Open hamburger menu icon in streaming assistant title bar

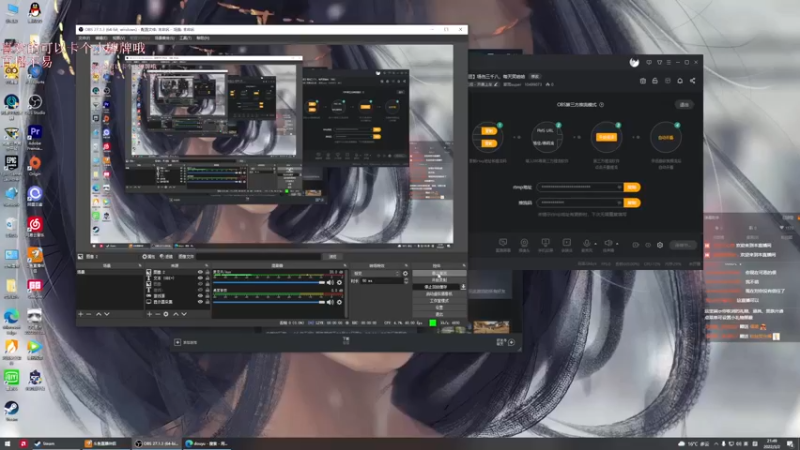coord(669,62)
